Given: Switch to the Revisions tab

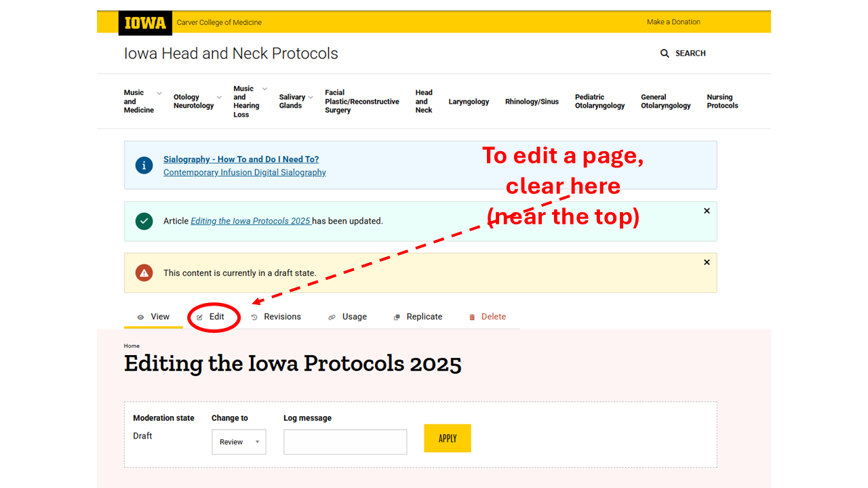Looking at the screenshot, I should tap(281, 317).
